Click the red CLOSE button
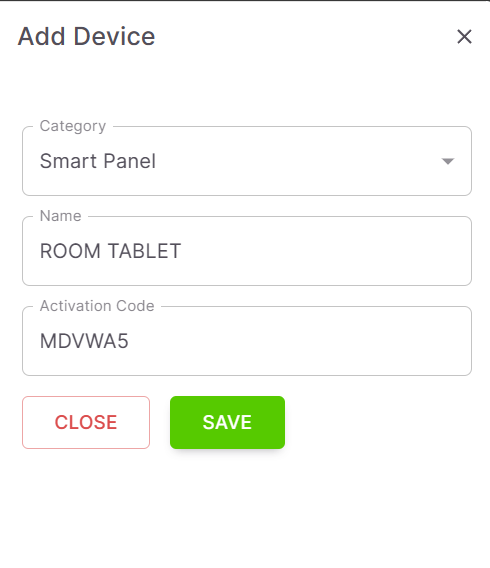The width and height of the screenshot is (490, 568). tap(86, 422)
